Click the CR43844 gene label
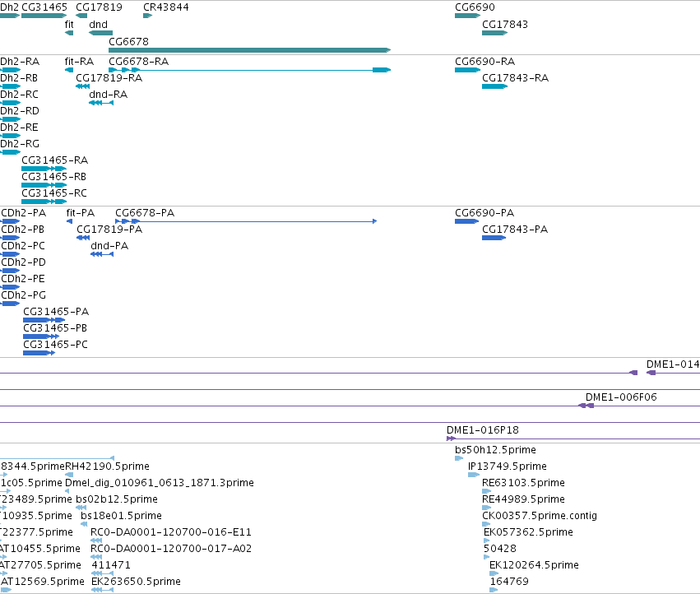Screen dimensions: 700x594 tap(166, 7)
